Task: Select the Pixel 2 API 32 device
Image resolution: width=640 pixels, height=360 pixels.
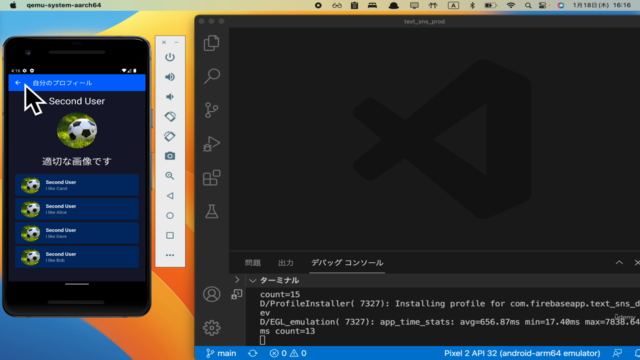Action: click(522, 353)
